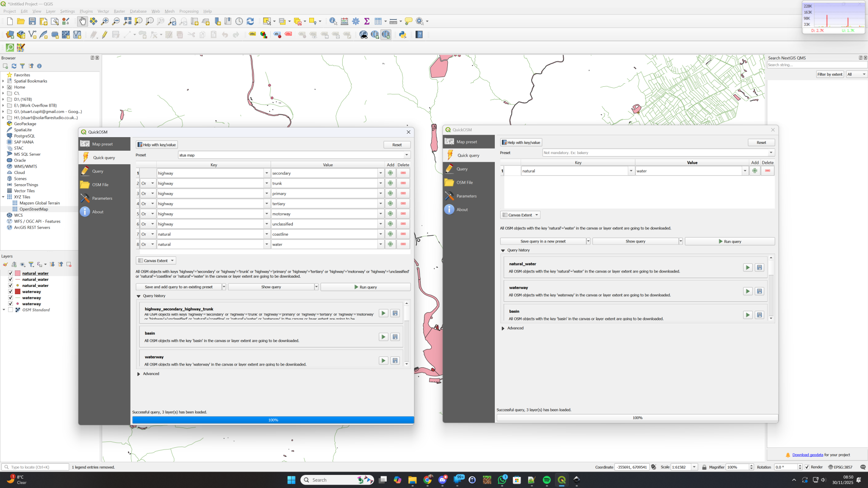Hide the waterway polygon layer with red fill
The image size is (868, 488).
pos(11,292)
